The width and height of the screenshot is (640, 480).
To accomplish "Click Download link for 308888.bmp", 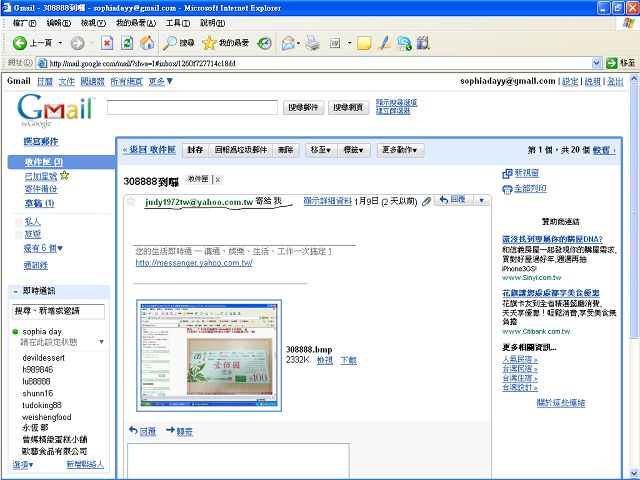I will point(348,360).
